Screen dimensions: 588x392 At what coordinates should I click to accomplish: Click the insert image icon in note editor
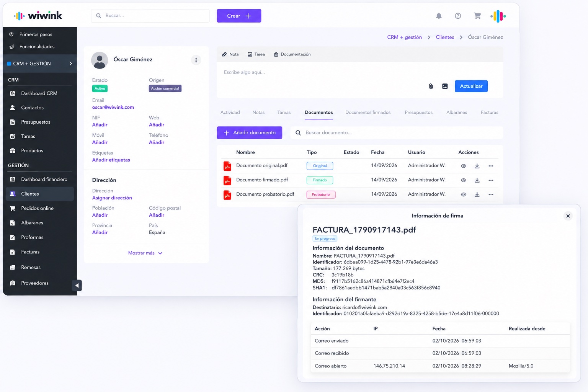pos(445,86)
